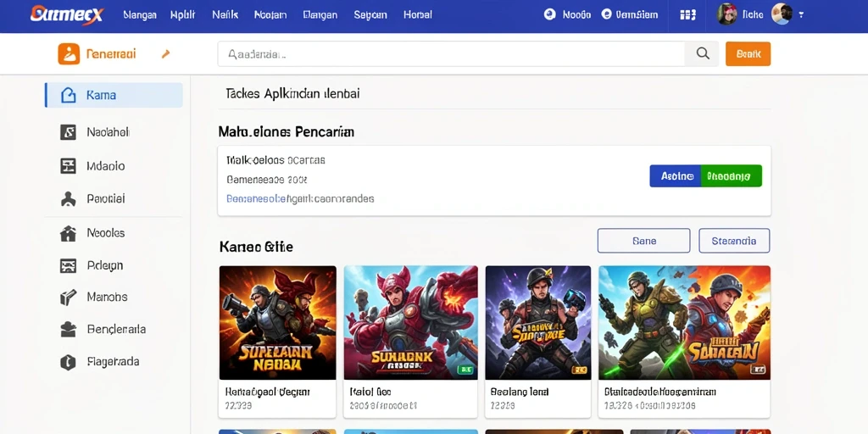Click the Flagerada hexagon icon
This screenshot has height=434, width=868.
68,362
